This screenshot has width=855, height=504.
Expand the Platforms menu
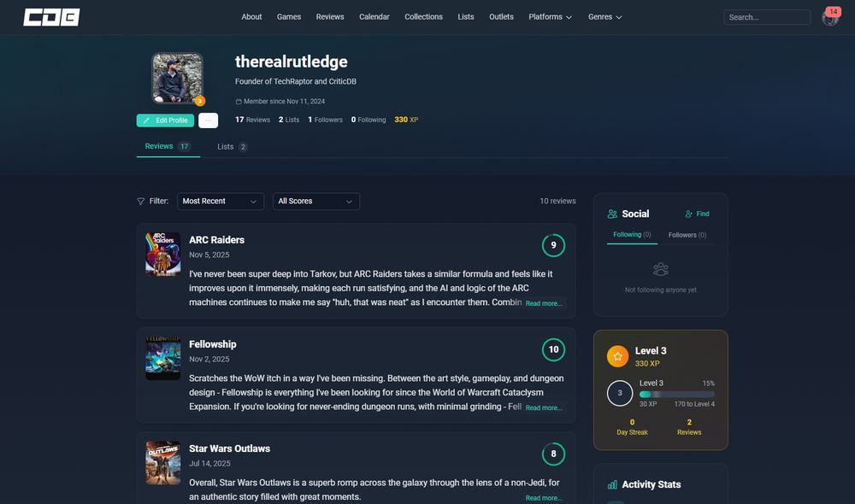click(x=550, y=17)
